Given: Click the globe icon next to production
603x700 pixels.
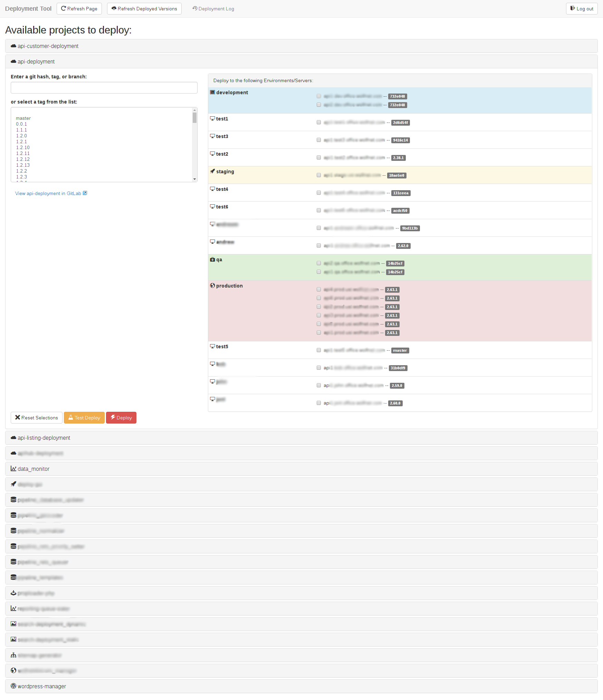Looking at the screenshot, I should click(212, 285).
